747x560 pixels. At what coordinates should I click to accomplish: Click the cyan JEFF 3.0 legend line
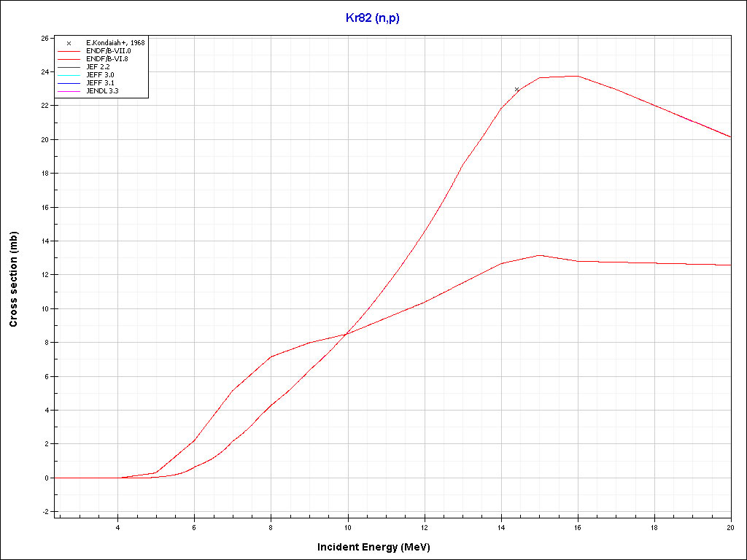69,75
